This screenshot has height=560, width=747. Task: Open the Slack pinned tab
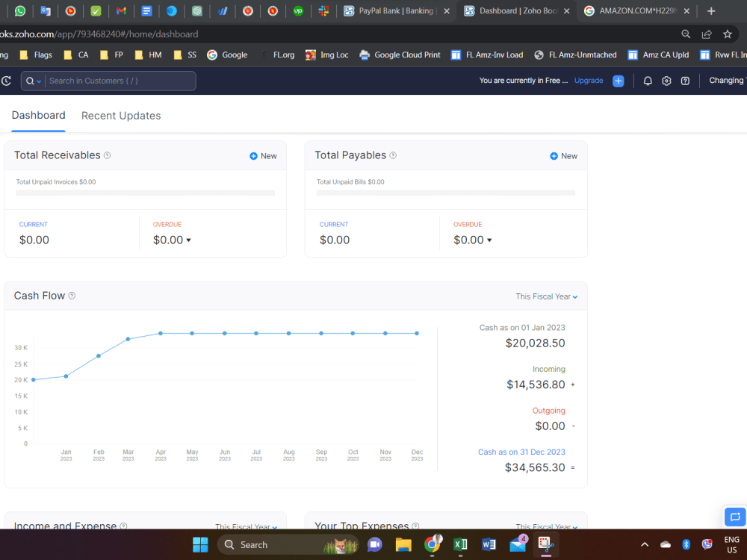[x=323, y=10]
